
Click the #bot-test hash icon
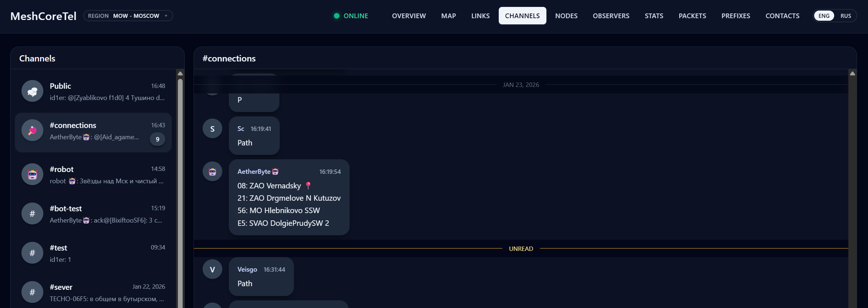[32, 214]
